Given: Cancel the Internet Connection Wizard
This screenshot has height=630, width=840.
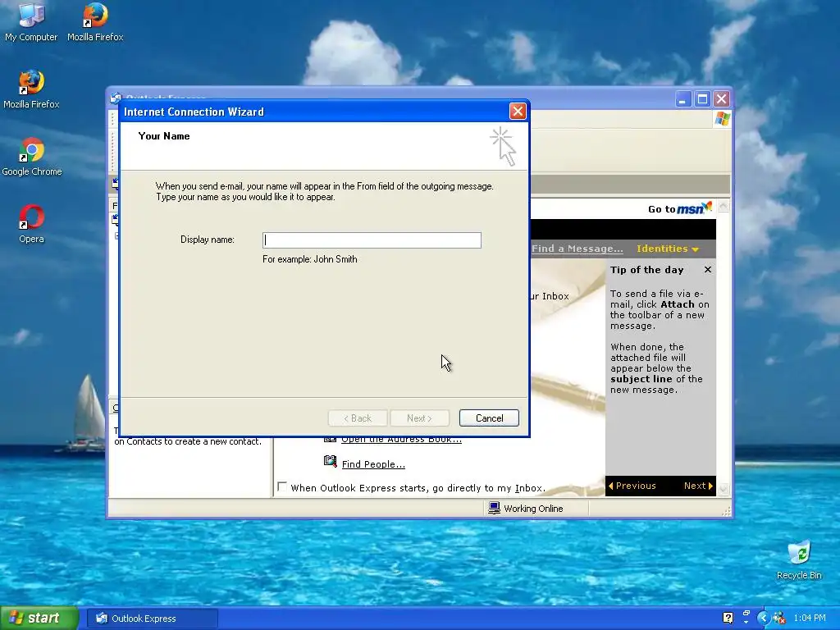Looking at the screenshot, I should 489,418.
